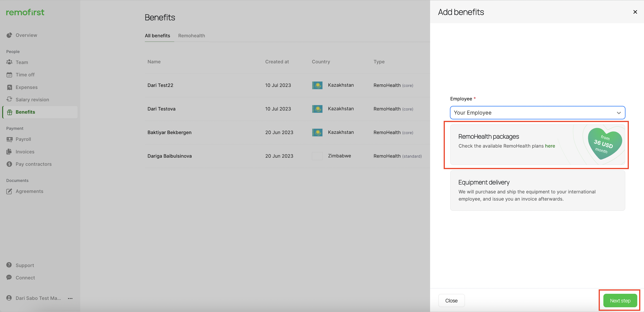Select the RemoHealth packages card
This screenshot has height=312, width=644.
[537, 144]
